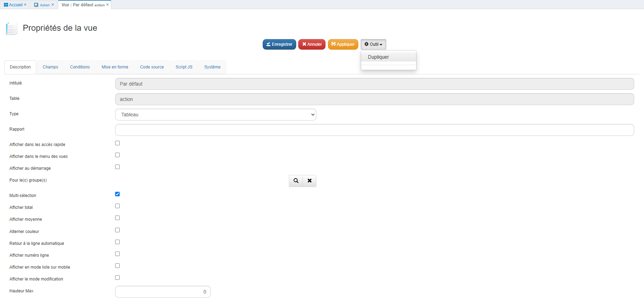Save with the Enregistrer button
Image resolution: width=644 pixels, height=299 pixels.
coord(279,44)
